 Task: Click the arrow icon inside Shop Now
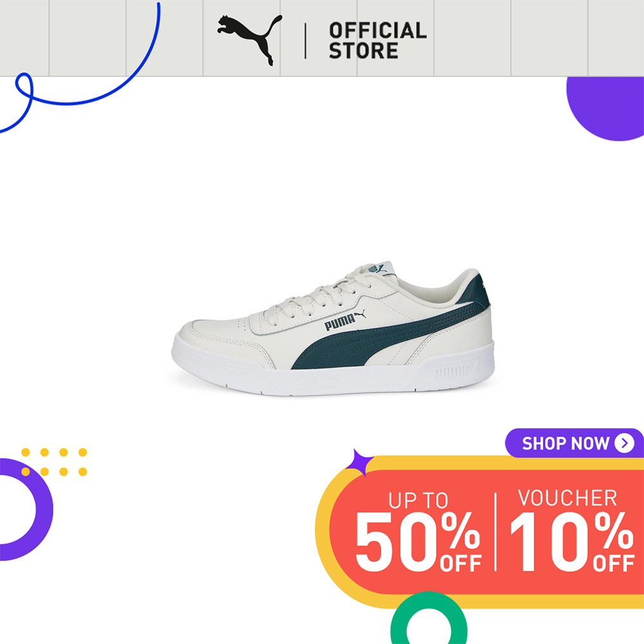tap(624, 443)
